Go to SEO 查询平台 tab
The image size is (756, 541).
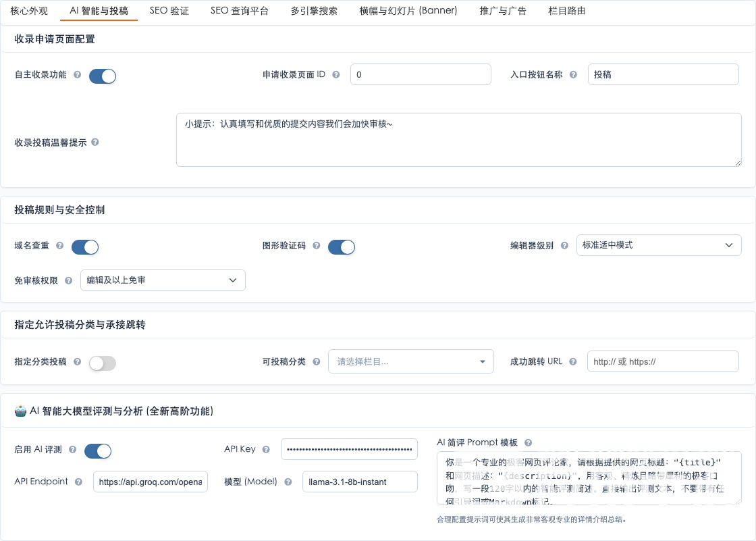click(240, 11)
